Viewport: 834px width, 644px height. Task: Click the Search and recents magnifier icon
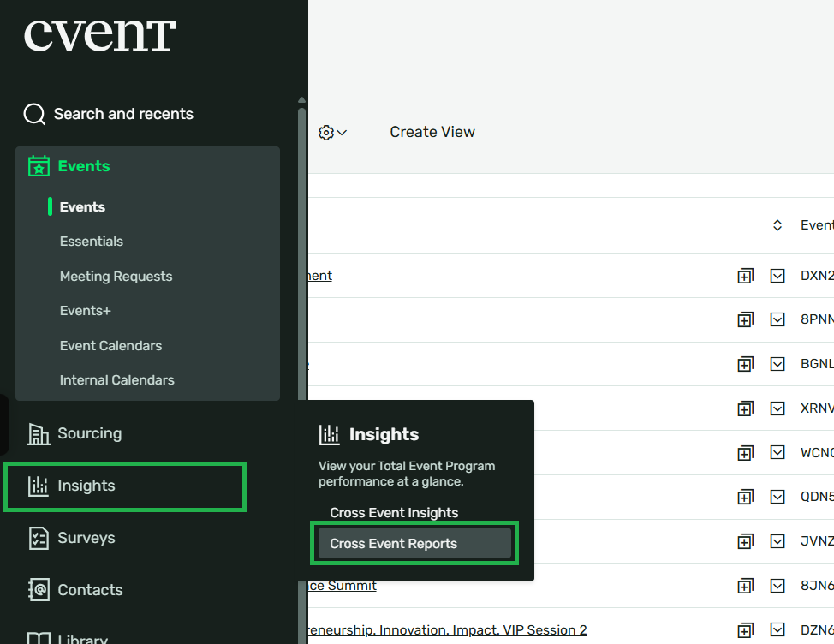point(34,114)
